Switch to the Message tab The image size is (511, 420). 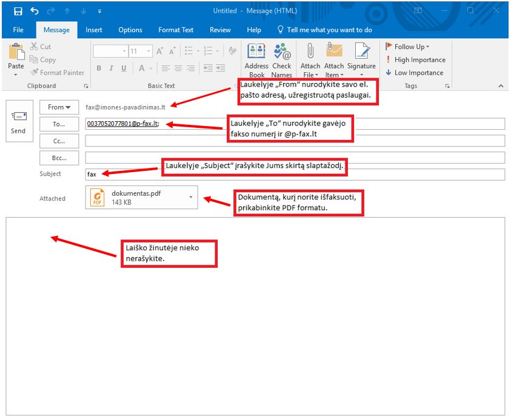tap(57, 30)
